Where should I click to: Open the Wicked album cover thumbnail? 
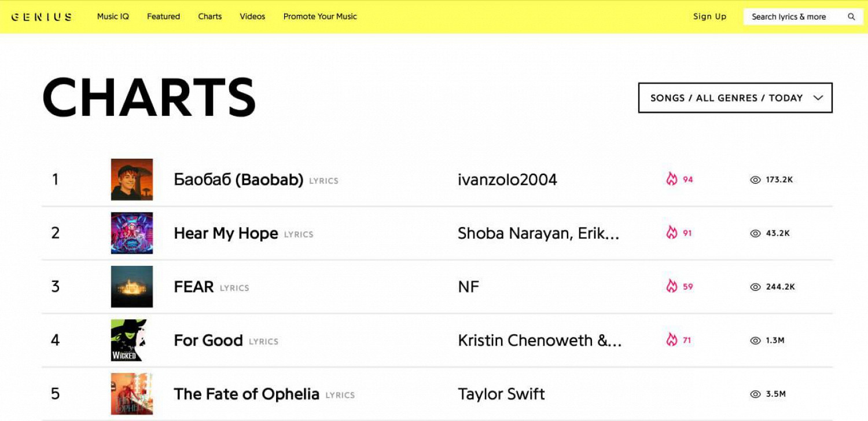click(132, 341)
